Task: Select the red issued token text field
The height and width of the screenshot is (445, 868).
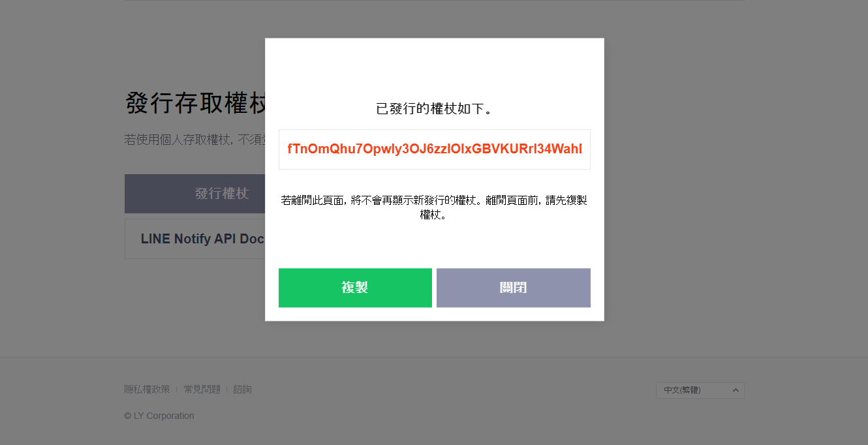Action: pyautogui.click(x=435, y=149)
